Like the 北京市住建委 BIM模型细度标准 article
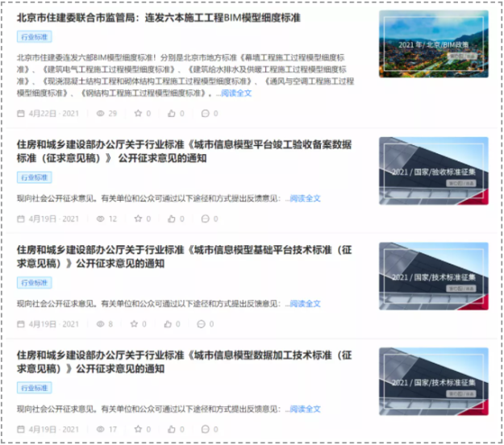 coord(171,114)
